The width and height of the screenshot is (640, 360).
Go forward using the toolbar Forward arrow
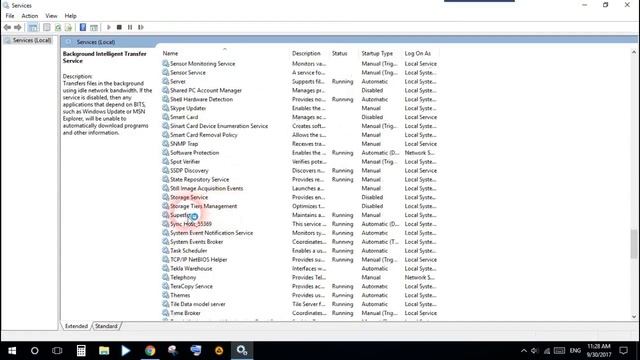pos(18,27)
